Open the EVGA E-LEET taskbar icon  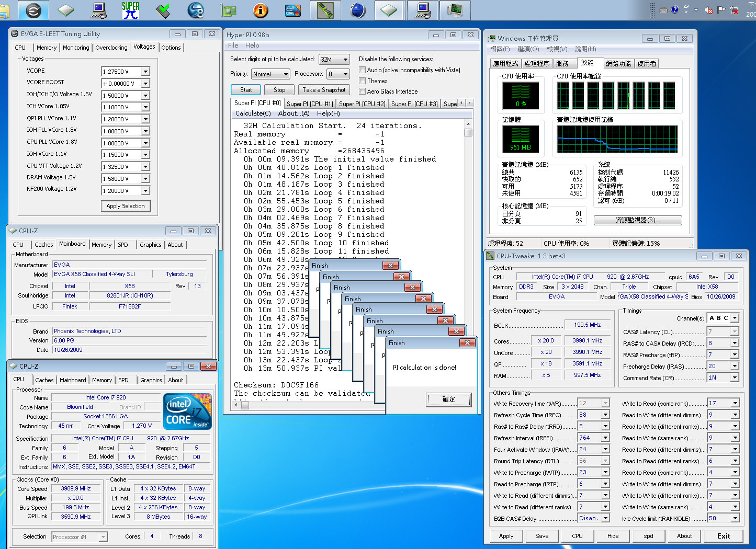(x=33, y=10)
